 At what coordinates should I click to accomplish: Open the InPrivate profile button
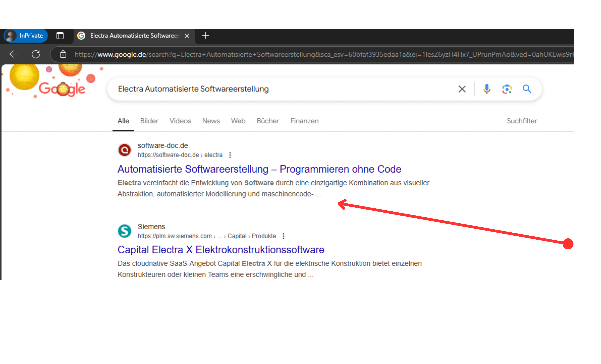coord(26,36)
